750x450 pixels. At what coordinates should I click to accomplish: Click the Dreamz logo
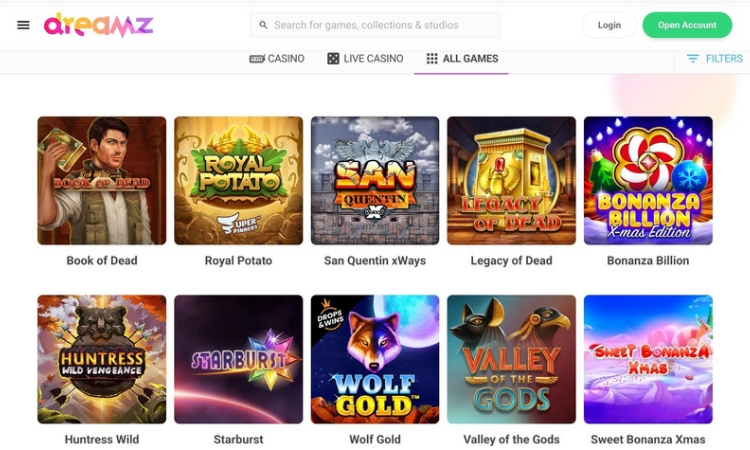[98, 25]
